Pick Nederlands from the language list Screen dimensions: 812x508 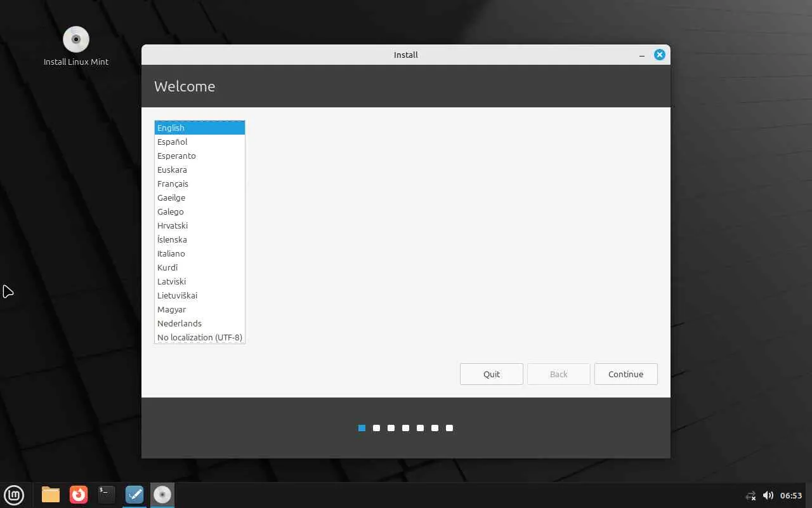click(200, 323)
